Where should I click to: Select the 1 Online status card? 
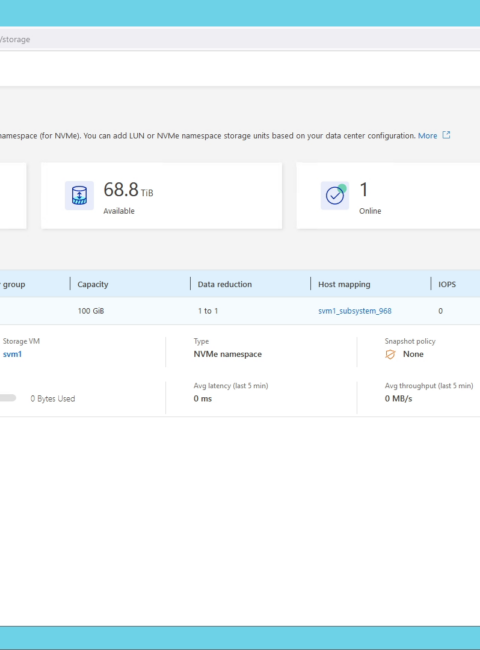(388, 196)
